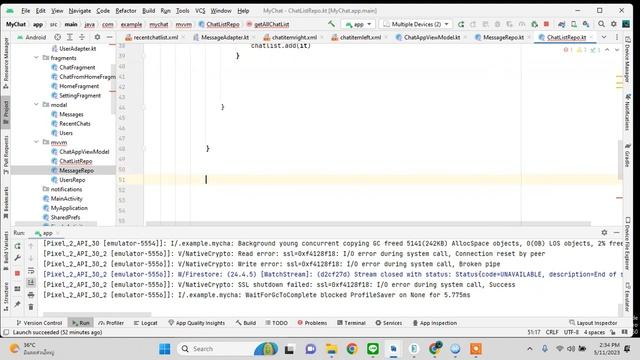Stop process red button in Run panel
Image resolution: width=640 pixels, height=360 pixels.
[18, 273]
